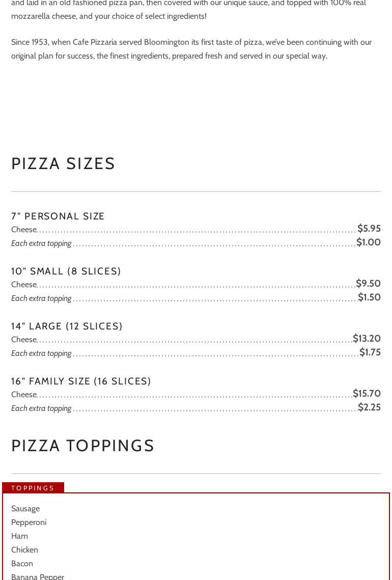This screenshot has height=580, width=392.
Task: Select the Ham topping entry
Action: pyautogui.click(x=20, y=536)
